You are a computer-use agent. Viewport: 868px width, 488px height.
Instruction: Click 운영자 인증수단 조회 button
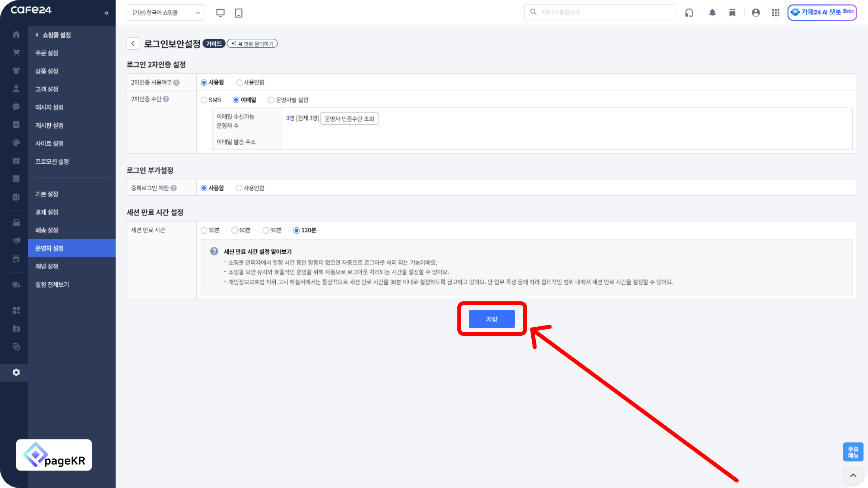pos(349,119)
